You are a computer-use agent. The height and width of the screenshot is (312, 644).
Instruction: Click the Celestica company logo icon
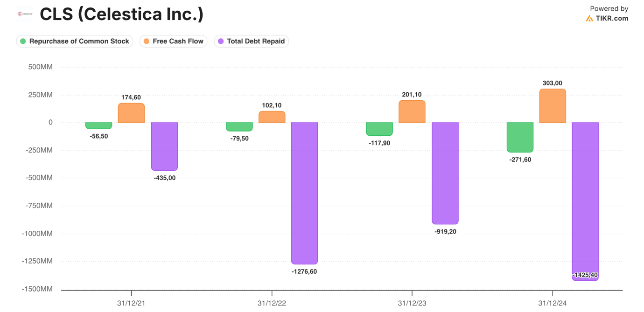coord(25,14)
